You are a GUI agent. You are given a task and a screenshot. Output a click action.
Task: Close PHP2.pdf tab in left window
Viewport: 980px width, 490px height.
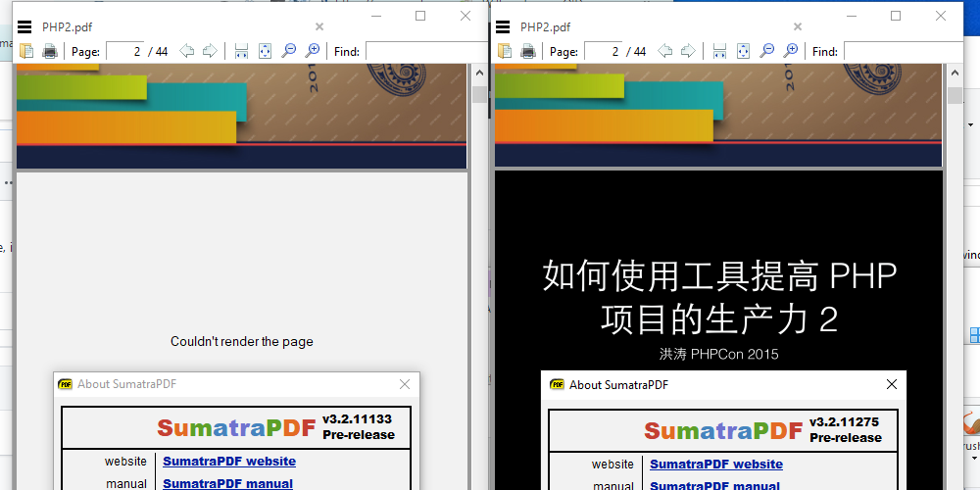tap(319, 26)
